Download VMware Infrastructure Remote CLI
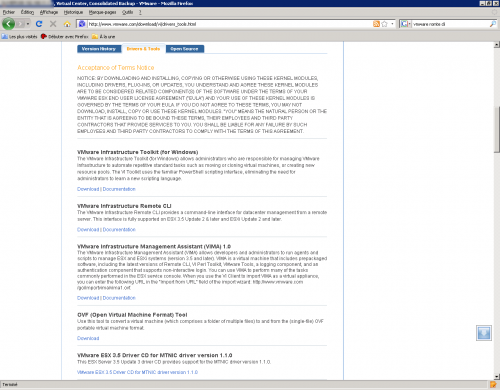 [x=88, y=230]
